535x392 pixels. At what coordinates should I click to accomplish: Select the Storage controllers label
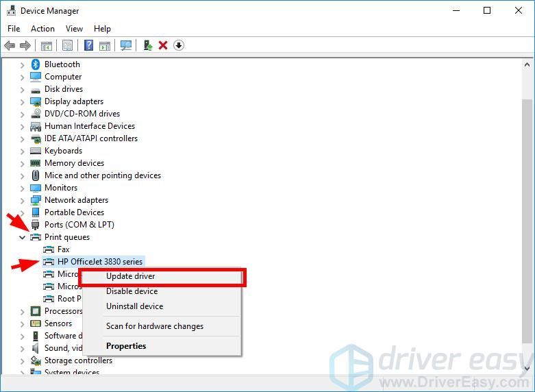(x=79, y=360)
